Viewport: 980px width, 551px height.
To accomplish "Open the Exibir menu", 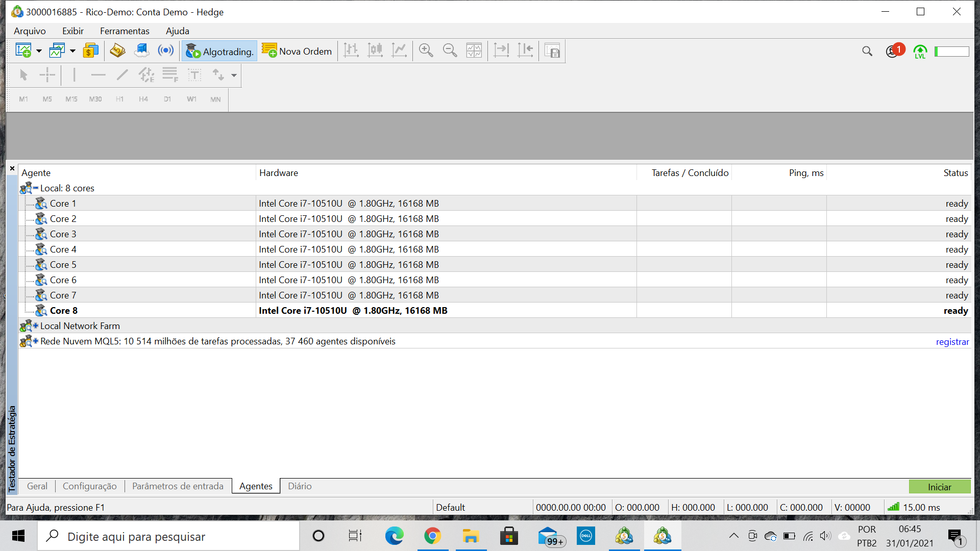I will [x=73, y=31].
